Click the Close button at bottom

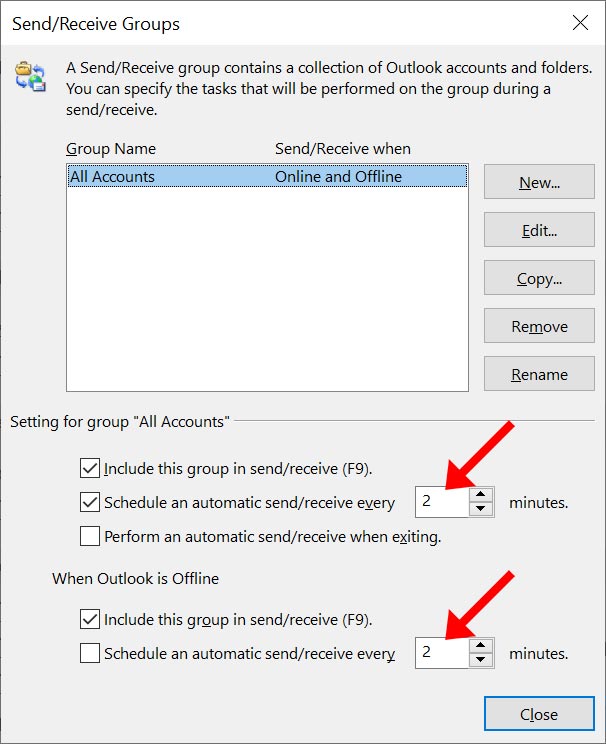[539, 714]
